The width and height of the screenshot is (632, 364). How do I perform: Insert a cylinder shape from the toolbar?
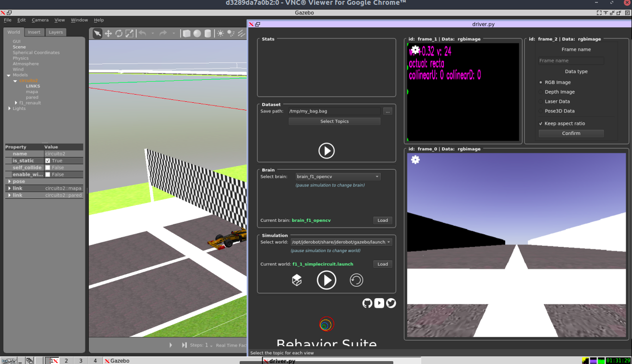pos(207,33)
